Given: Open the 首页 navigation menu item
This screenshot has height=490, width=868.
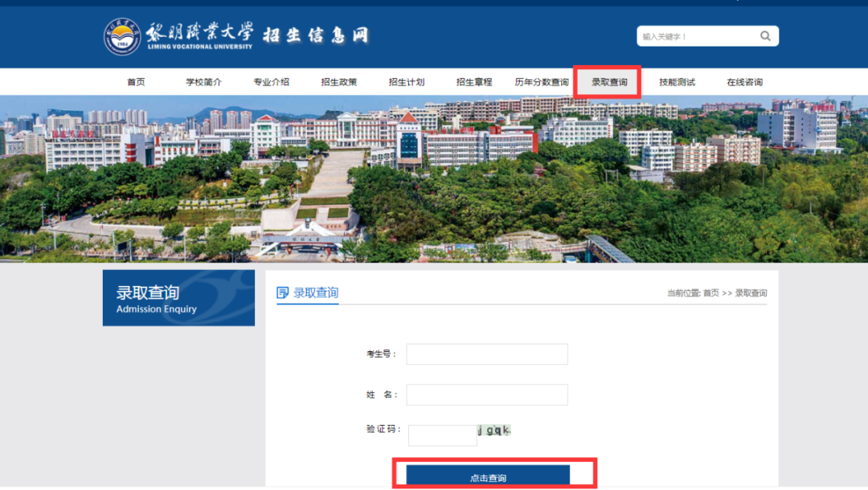Looking at the screenshot, I should tap(136, 81).
